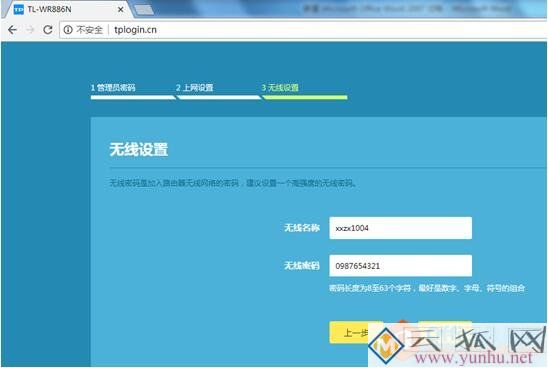Click the 无线名称 label
This screenshot has width=548, height=368.
click(x=302, y=228)
